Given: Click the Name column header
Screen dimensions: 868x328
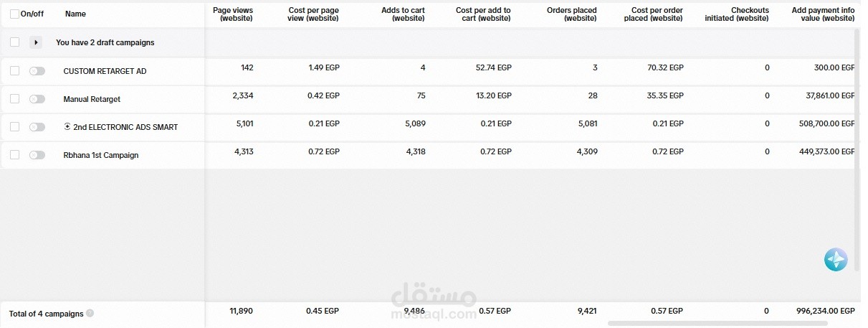Looking at the screenshot, I should pos(75,14).
